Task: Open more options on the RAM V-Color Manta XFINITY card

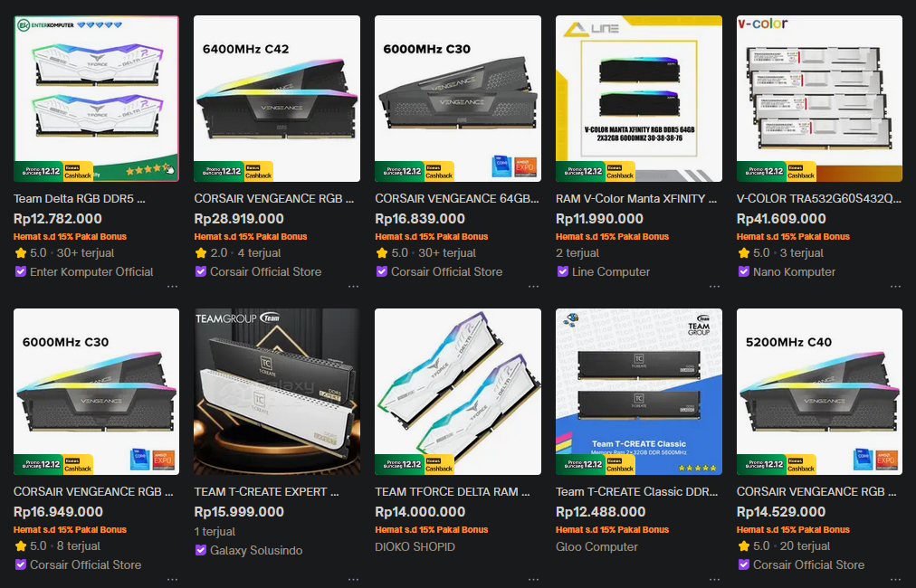Action: (x=714, y=287)
